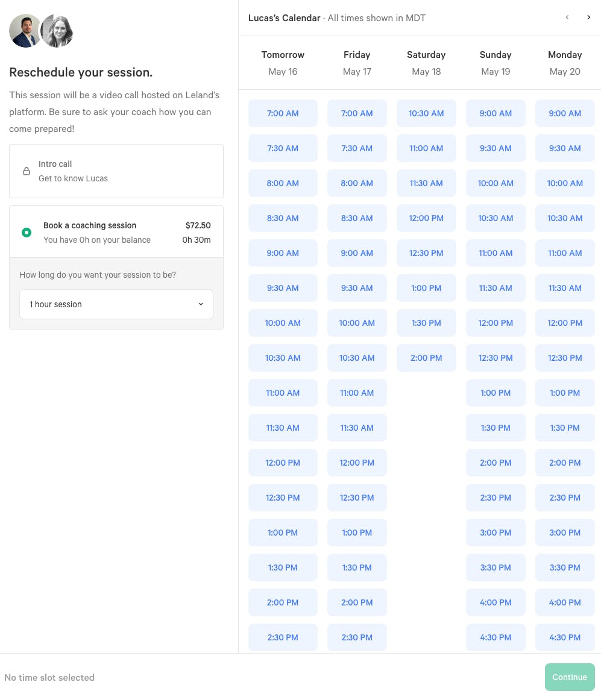Click the session length dropdown chevron

[x=201, y=304]
